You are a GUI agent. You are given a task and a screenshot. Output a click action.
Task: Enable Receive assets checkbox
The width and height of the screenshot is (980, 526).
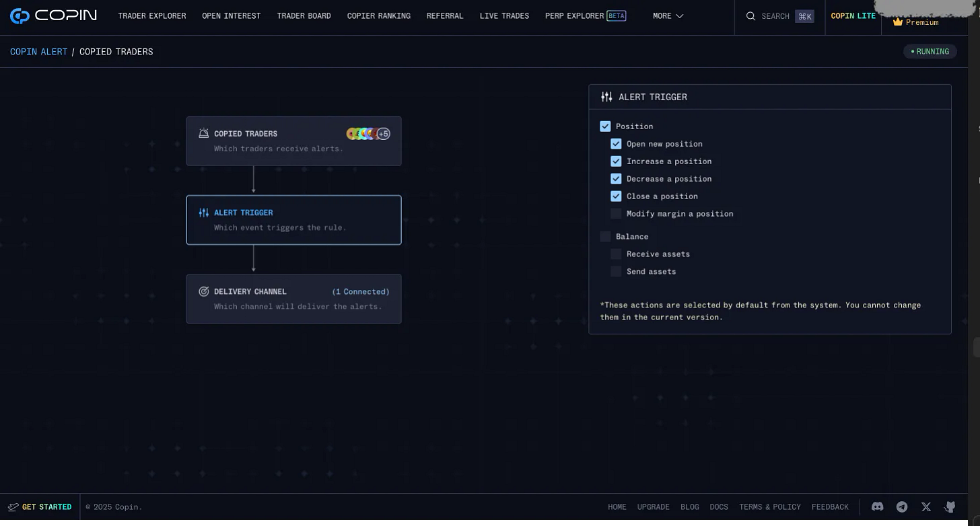616,254
